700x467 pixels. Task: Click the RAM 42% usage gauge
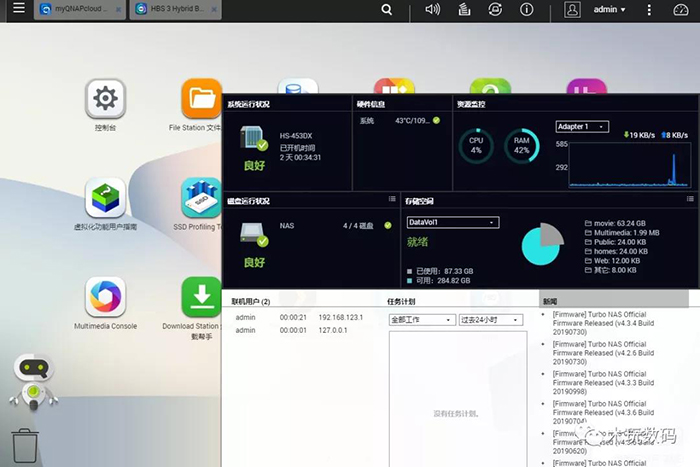pyautogui.click(x=521, y=146)
